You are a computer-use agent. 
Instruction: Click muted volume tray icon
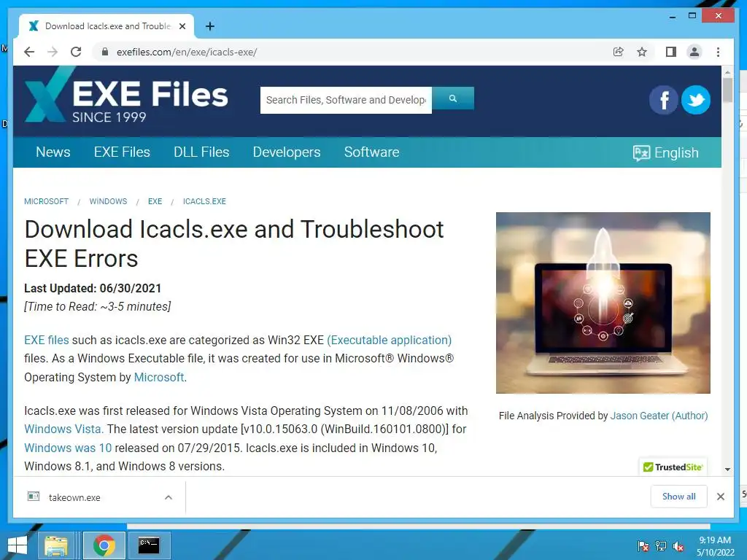click(x=678, y=546)
